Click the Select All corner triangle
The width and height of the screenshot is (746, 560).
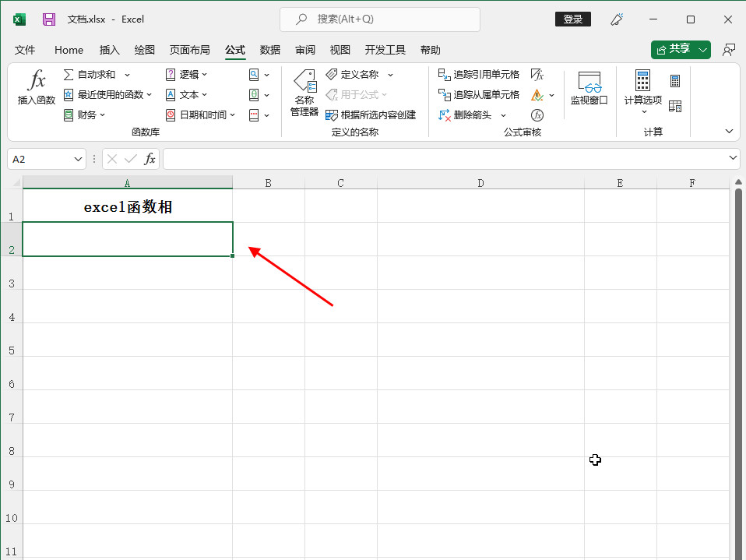tap(16, 183)
